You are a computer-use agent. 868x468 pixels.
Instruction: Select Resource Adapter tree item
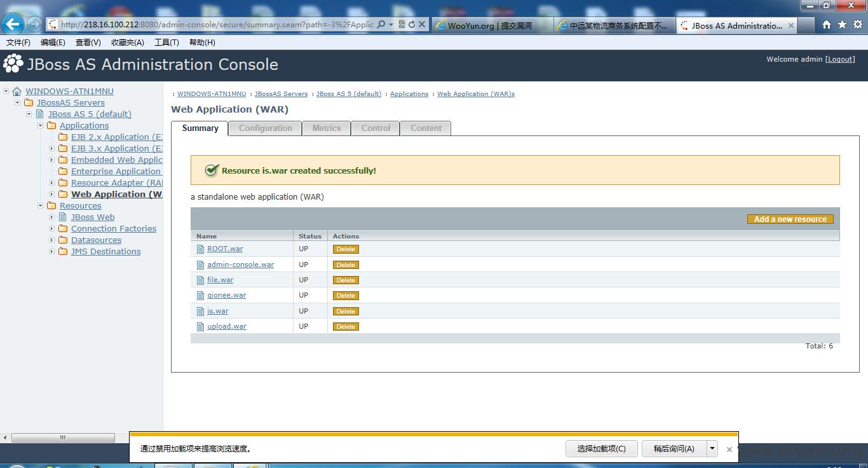[x=117, y=183]
